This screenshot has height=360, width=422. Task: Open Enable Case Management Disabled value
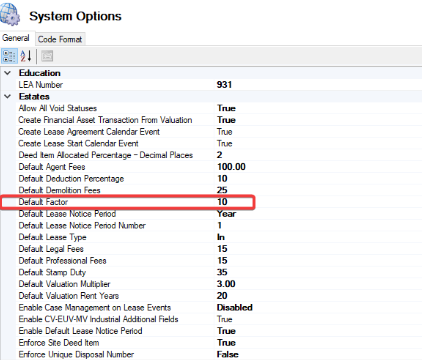tap(234, 307)
